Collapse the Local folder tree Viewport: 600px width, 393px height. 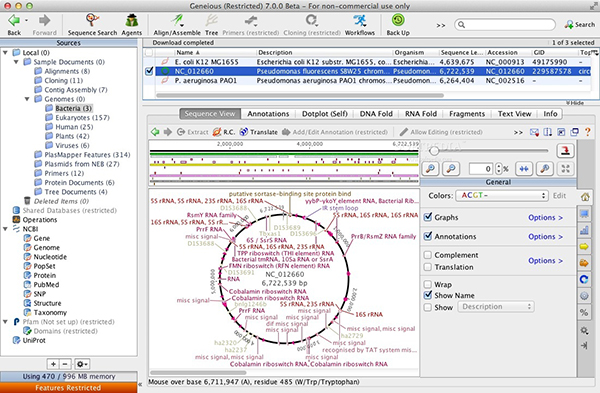5,52
